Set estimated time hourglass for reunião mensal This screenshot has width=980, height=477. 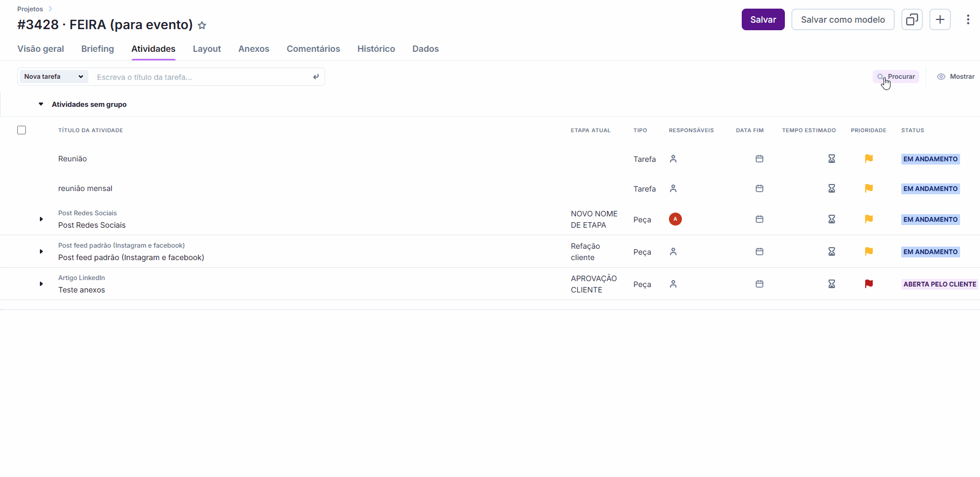click(x=832, y=188)
